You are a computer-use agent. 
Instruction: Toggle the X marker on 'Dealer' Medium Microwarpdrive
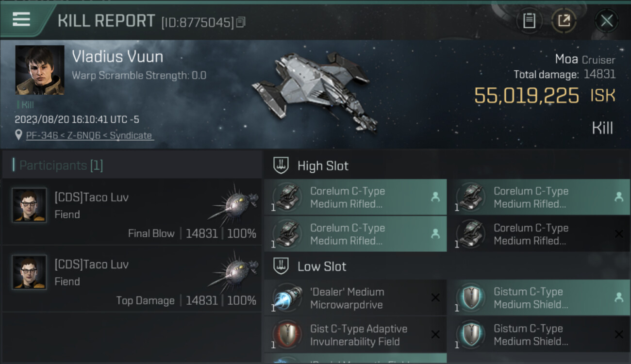point(435,298)
